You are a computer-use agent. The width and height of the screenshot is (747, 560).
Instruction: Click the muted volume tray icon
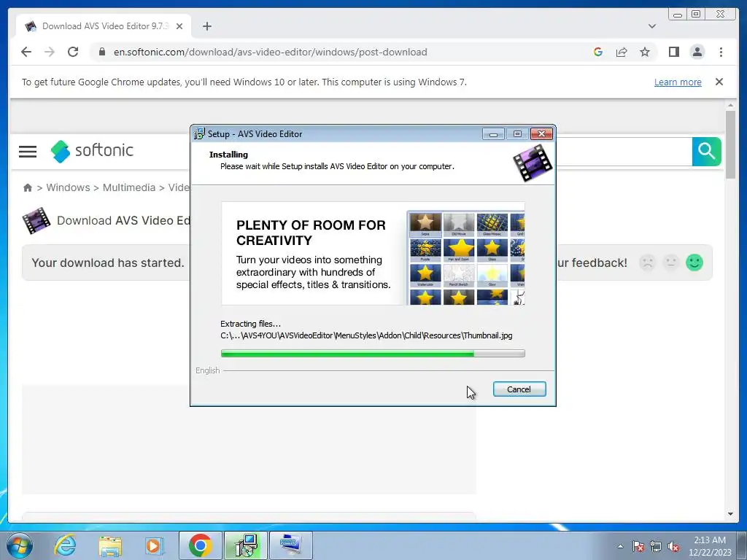[x=673, y=546]
